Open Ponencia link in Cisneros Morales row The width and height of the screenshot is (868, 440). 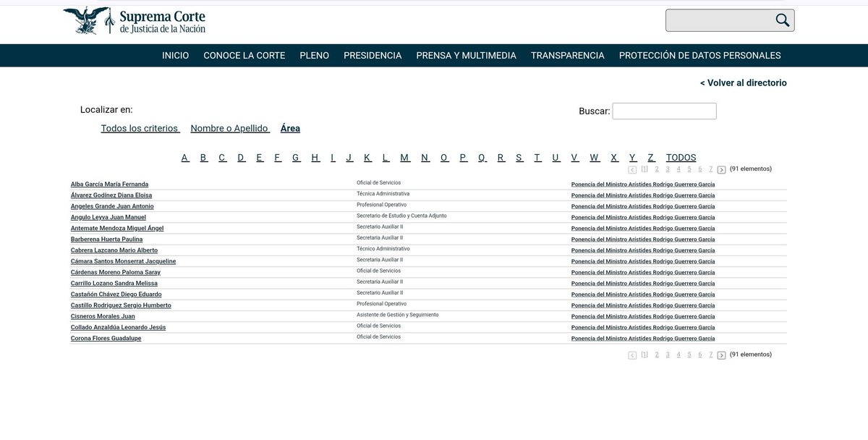[x=643, y=316]
